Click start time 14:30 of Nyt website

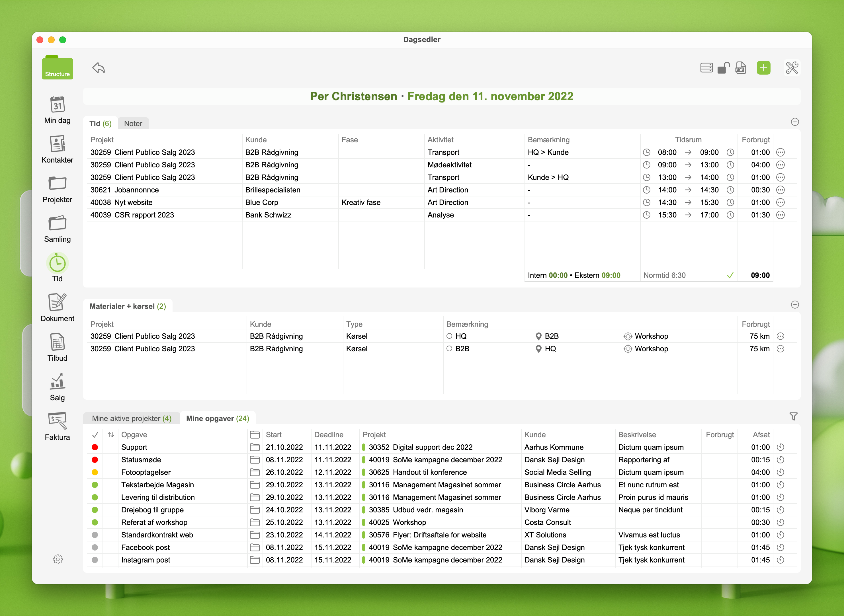click(667, 202)
